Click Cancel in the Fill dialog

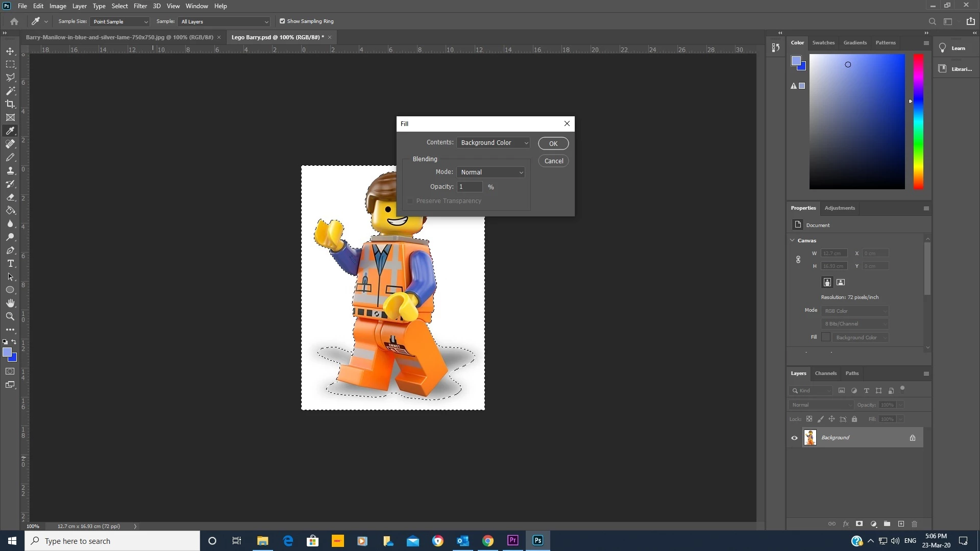(x=553, y=161)
